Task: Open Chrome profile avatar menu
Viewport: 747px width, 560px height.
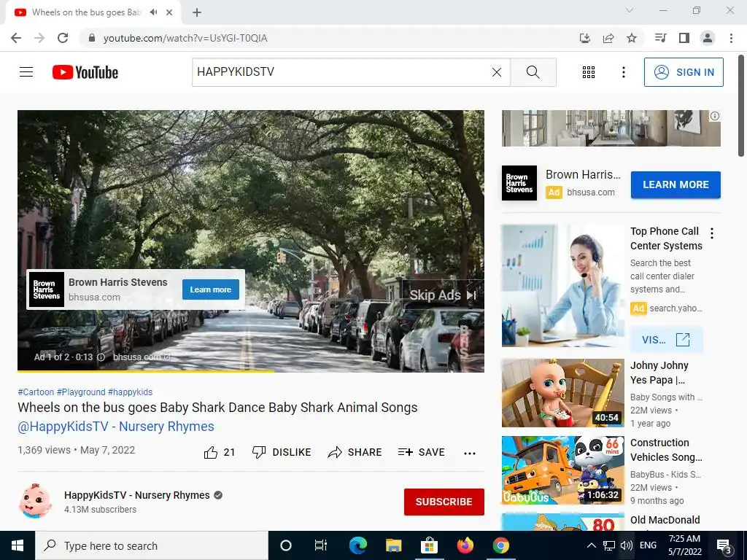Action: point(708,38)
